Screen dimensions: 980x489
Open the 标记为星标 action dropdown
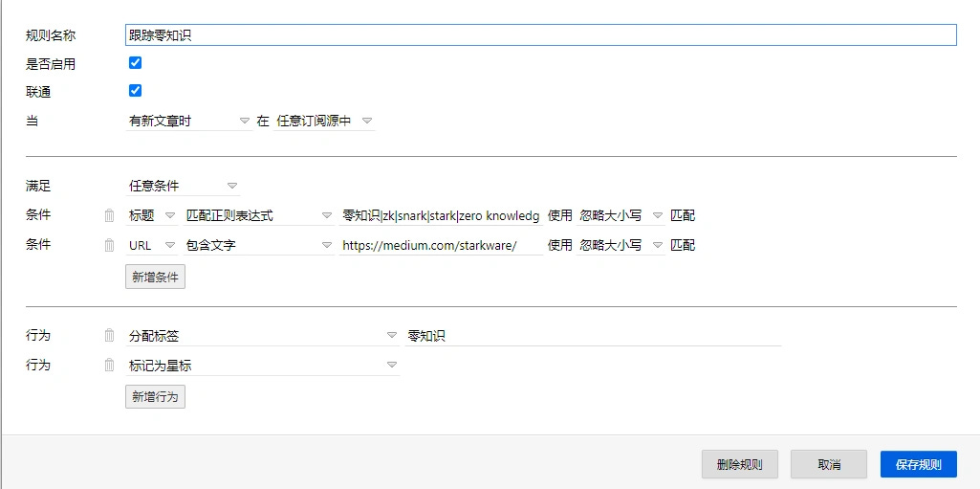click(263, 366)
